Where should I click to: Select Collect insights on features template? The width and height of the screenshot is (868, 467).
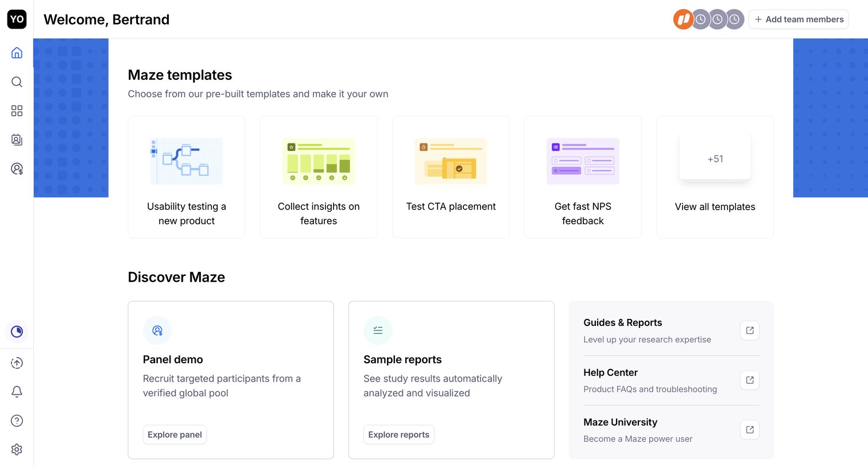[x=319, y=177]
